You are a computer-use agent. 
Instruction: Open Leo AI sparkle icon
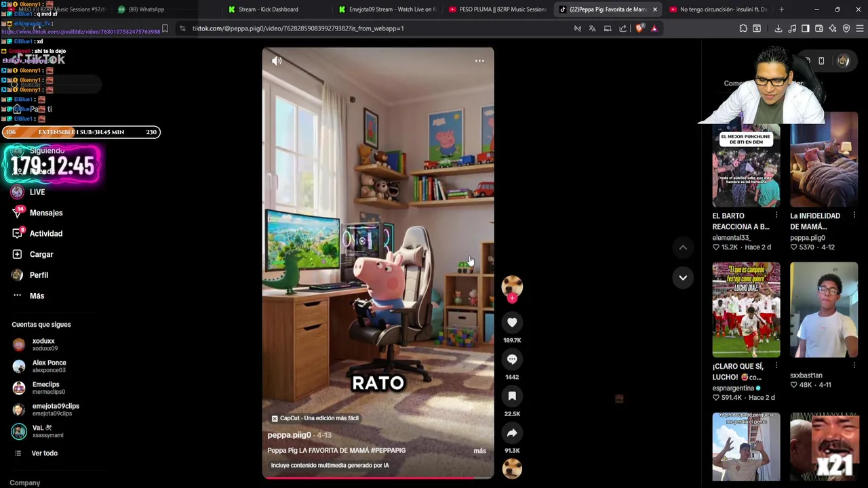[x=833, y=28]
